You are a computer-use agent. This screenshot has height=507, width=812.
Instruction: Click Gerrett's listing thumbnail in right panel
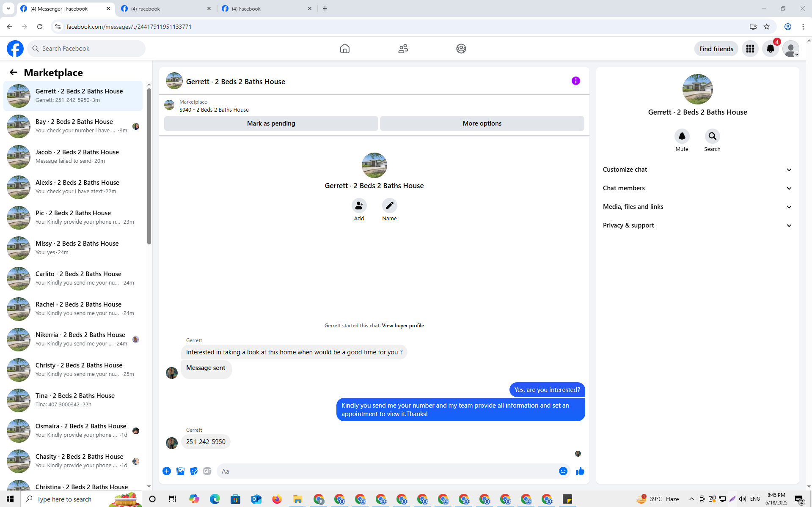698,89
